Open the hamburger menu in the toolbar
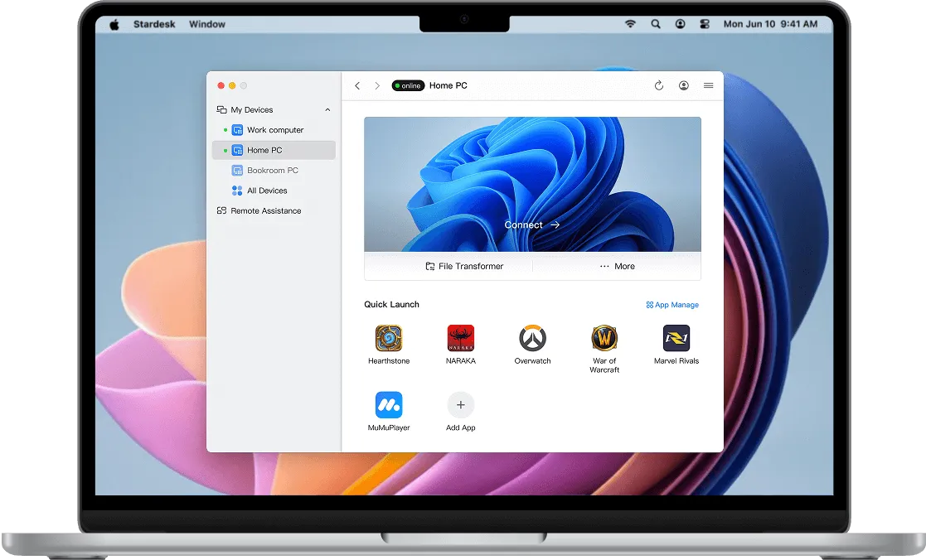The image size is (926, 560). (708, 85)
